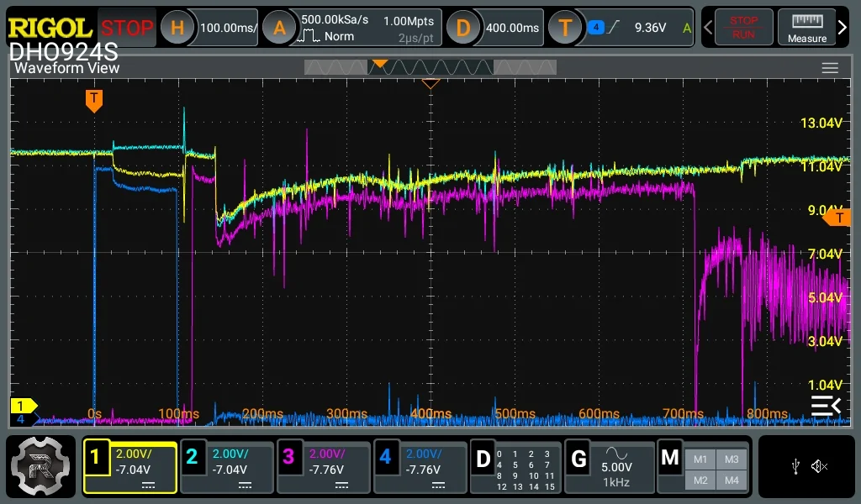Open channel 4 2.00V/ scale settings
This screenshot has width=861, height=504.
pyautogui.click(x=424, y=454)
